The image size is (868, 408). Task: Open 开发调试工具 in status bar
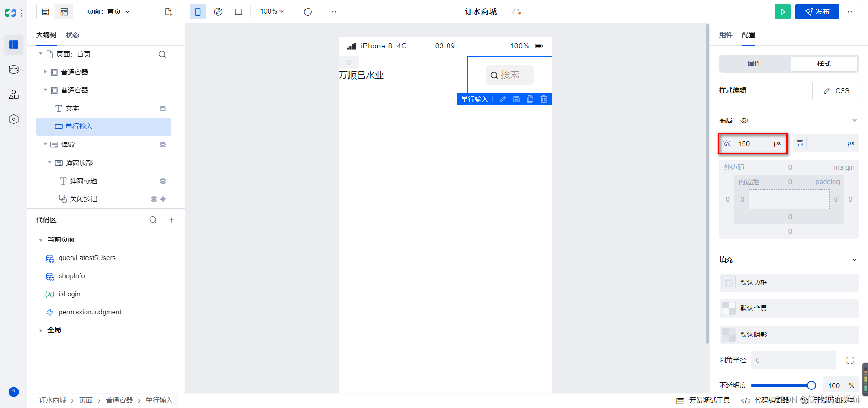click(703, 400)
